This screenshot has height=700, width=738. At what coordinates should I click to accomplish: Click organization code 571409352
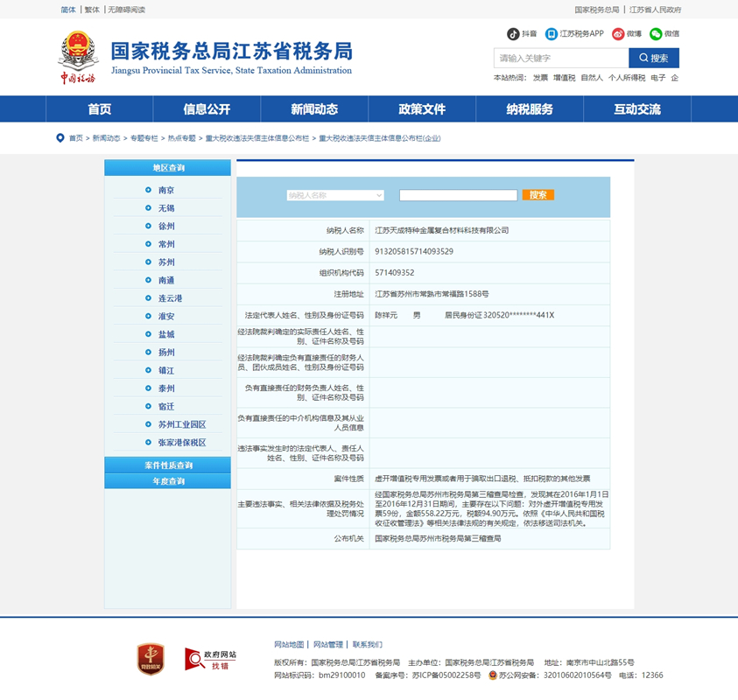pyautogui.click(x=395, y=273)
